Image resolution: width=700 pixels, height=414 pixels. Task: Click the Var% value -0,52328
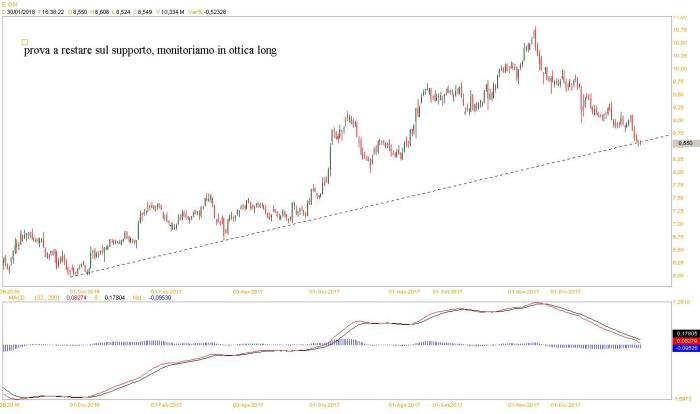click(215, 12)
